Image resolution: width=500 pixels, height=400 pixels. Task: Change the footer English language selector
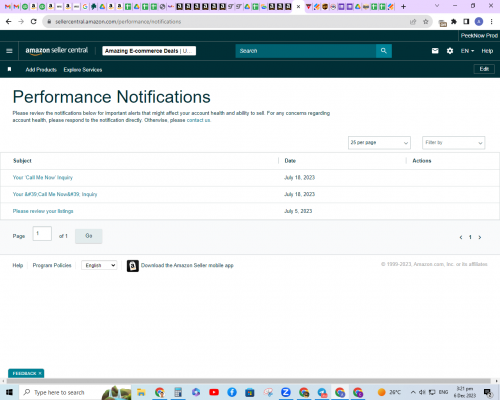[x=99, y=265]
